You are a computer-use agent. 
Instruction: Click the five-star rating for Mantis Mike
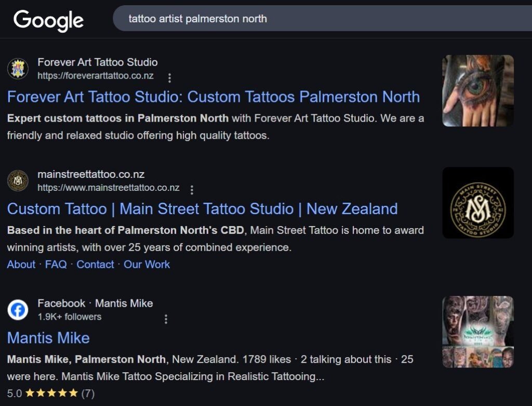pyautogui.click(x=51, y=392)
